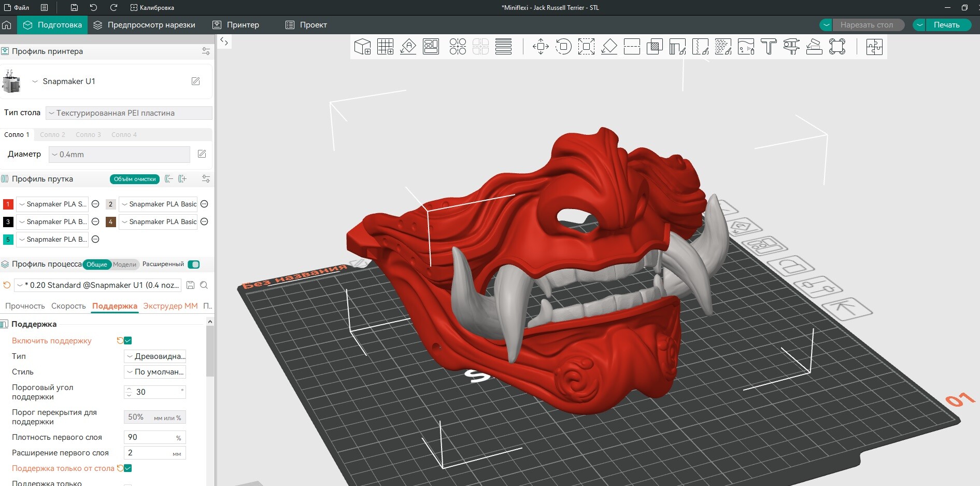Toggle the Расширенный advanced mode switch

pos(194,265)
